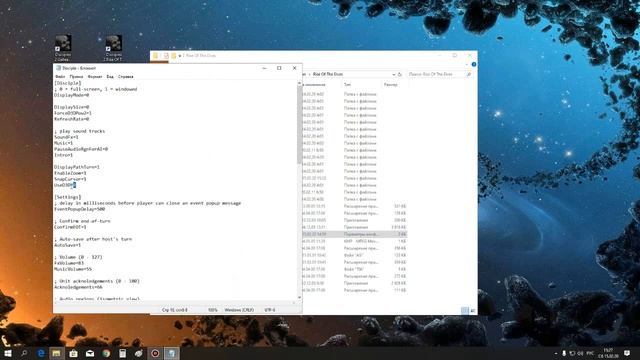Sort Explorer list by Тип column
This screenshot has height=360, width=640.
coord(347,84)
